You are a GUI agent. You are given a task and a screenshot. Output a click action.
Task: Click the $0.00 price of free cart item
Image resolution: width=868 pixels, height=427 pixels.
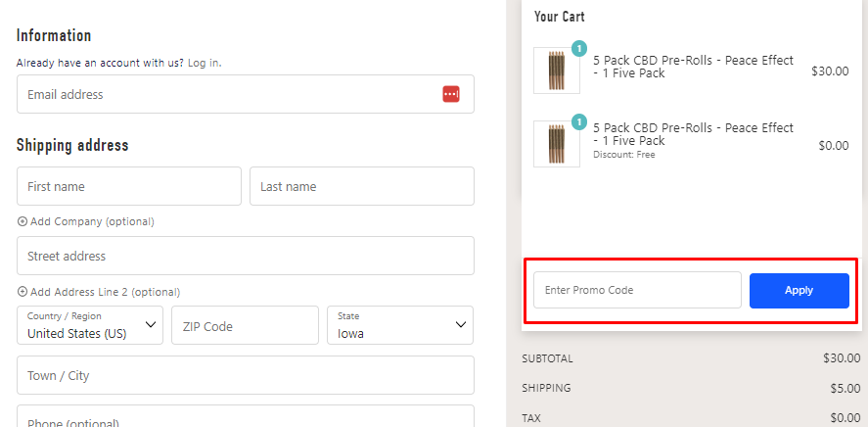833,146
